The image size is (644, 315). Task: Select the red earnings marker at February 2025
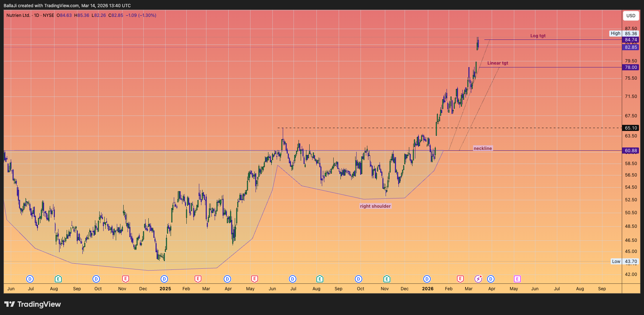198,279
